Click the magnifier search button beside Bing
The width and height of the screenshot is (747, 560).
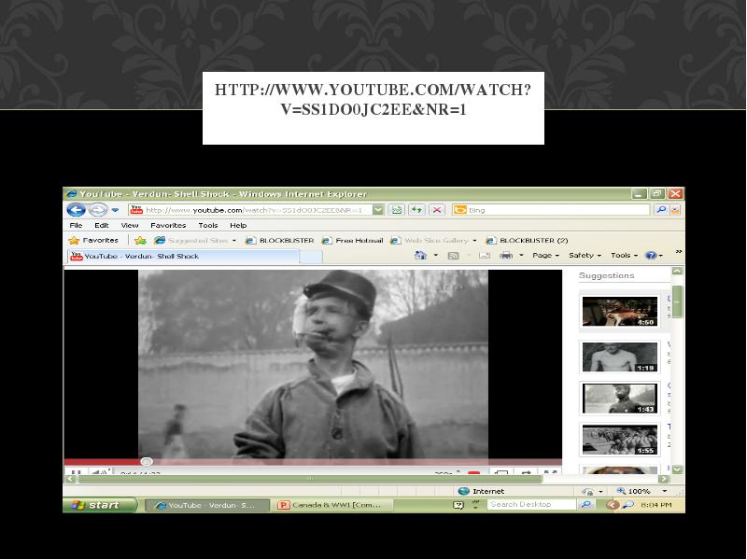[661, 210]
